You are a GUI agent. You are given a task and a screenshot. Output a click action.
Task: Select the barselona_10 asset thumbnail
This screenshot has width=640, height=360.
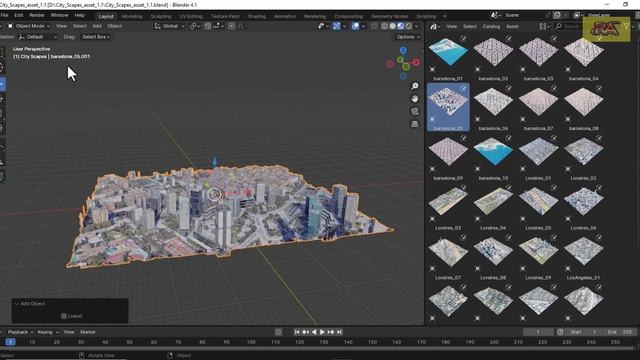[x=493, y=152]
